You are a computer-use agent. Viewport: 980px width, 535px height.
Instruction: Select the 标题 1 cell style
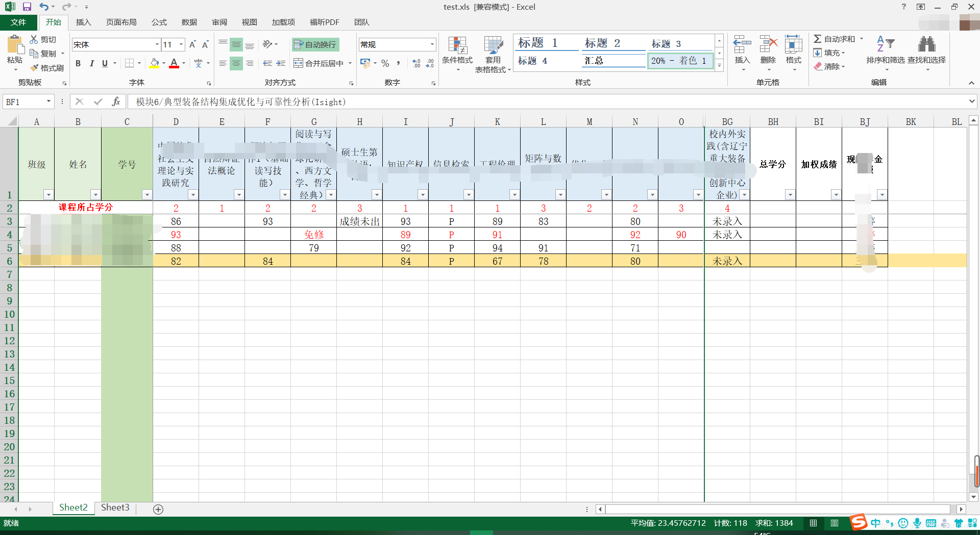546,43
